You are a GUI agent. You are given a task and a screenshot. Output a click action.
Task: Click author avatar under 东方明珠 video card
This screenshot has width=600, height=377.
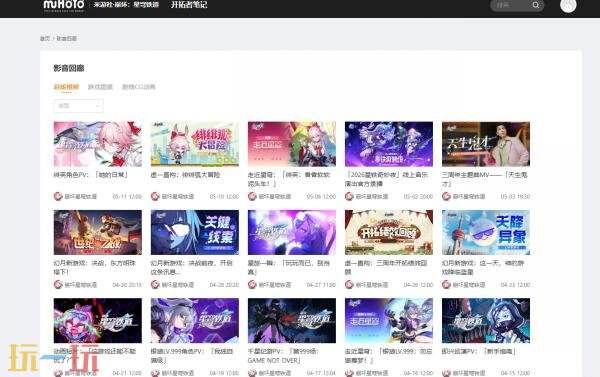(x=58, y=285)
